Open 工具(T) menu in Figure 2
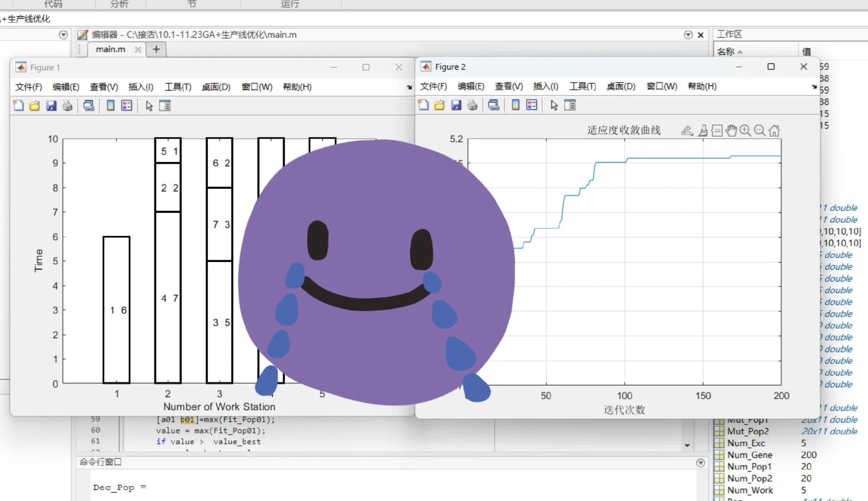 [x=583, y=86]
